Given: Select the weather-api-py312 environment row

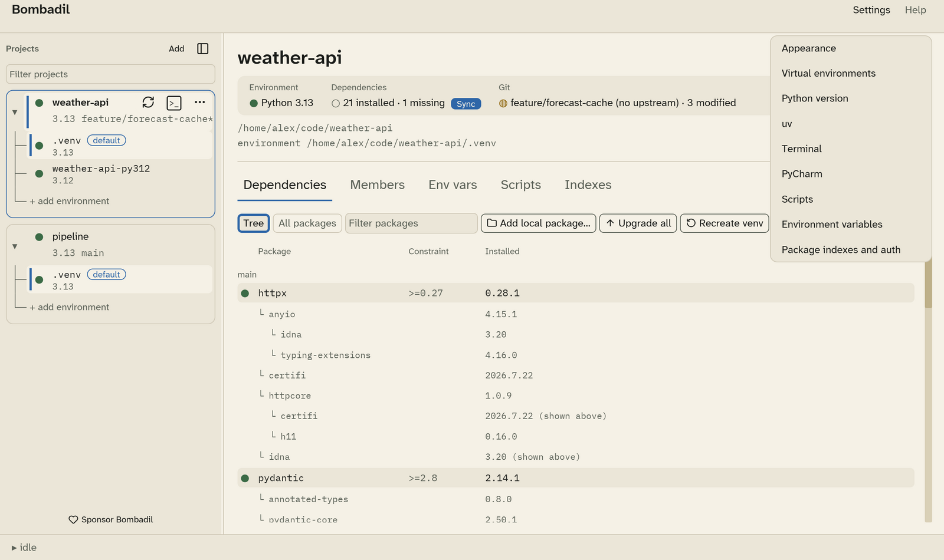Looking at the screenshot, I should coord(120,174).
